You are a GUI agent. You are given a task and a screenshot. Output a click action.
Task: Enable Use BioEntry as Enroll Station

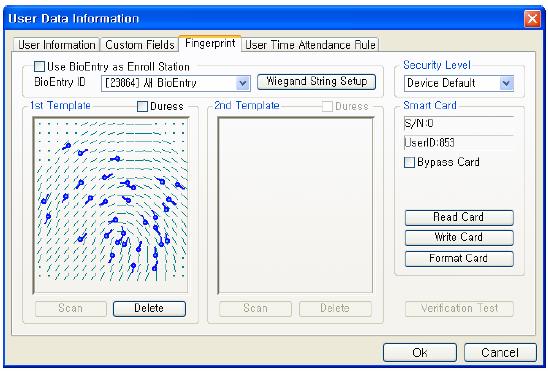(39, 67)
